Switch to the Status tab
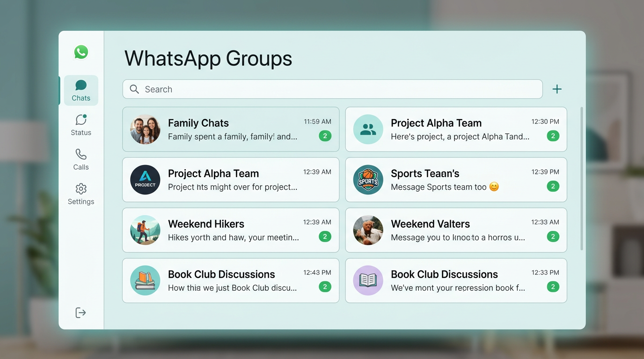Screen dimensions: 644x359 pos(81,125)
